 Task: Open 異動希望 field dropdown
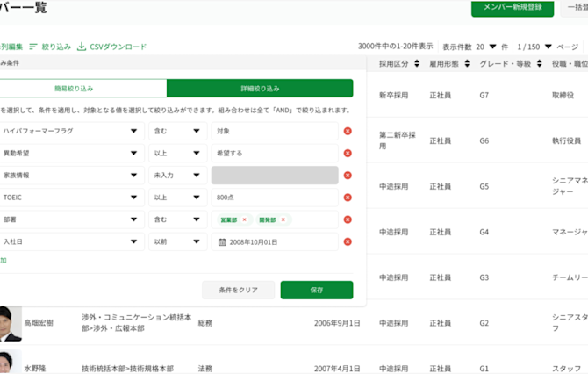tap(71, 153)
